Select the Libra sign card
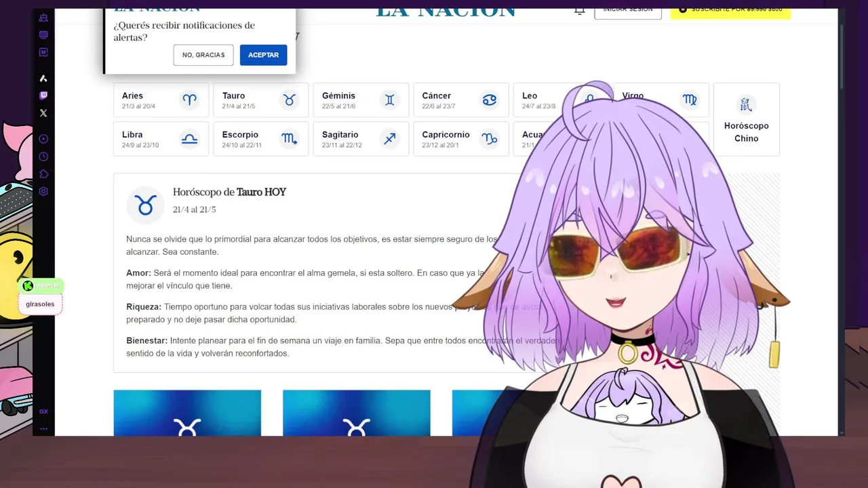The height and width of the screenshot is (488, 868). coord(161,139)
